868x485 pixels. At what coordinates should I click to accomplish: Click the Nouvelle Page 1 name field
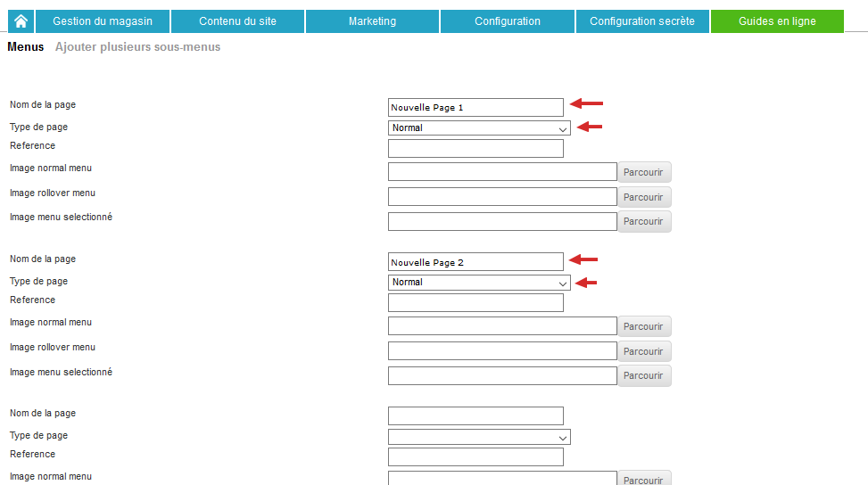pos(475,107)
